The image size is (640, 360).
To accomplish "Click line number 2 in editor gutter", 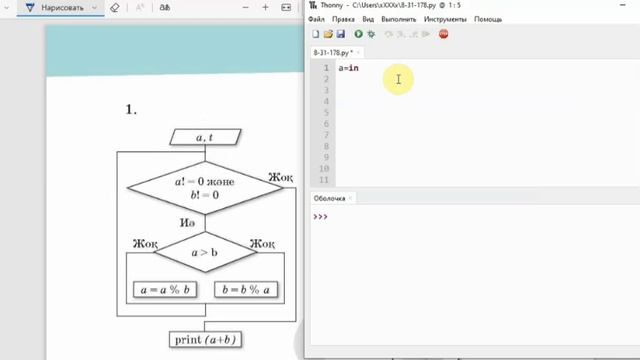I will click(326, 79).
